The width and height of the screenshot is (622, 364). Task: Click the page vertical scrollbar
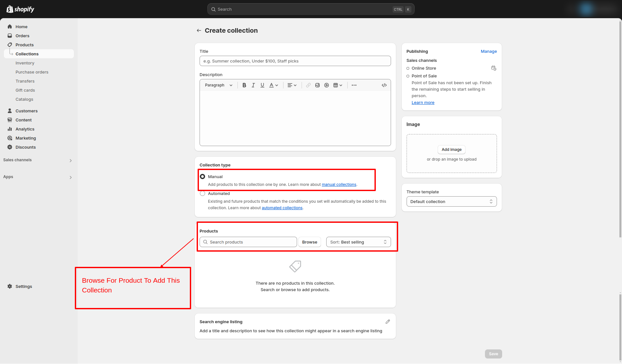click(620, 130)
